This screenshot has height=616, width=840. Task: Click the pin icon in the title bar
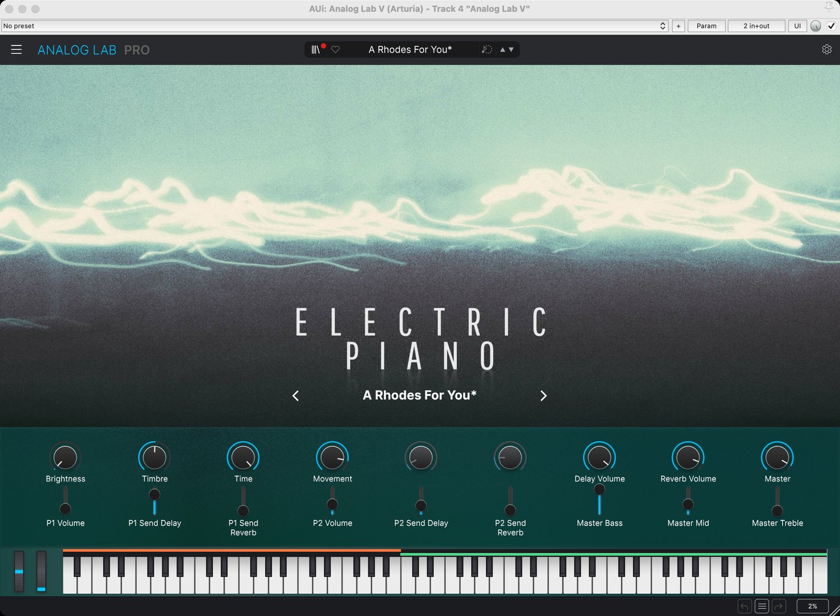point(829,7)
